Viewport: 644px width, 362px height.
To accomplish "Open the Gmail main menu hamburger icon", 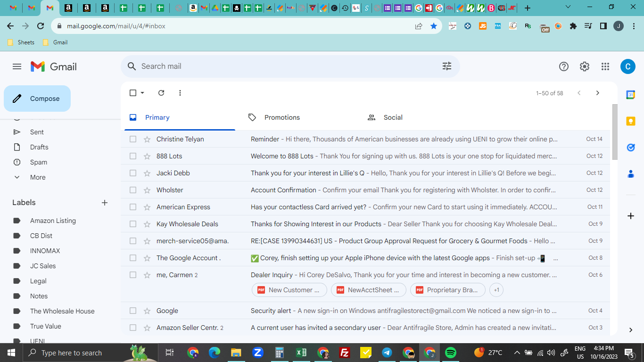I will tap(17, 66).
